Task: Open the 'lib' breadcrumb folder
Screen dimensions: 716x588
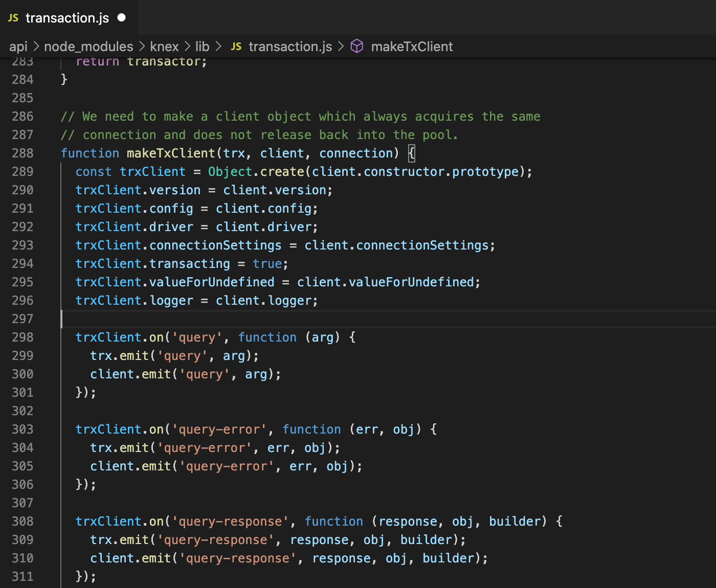Action: coord(203,47)
